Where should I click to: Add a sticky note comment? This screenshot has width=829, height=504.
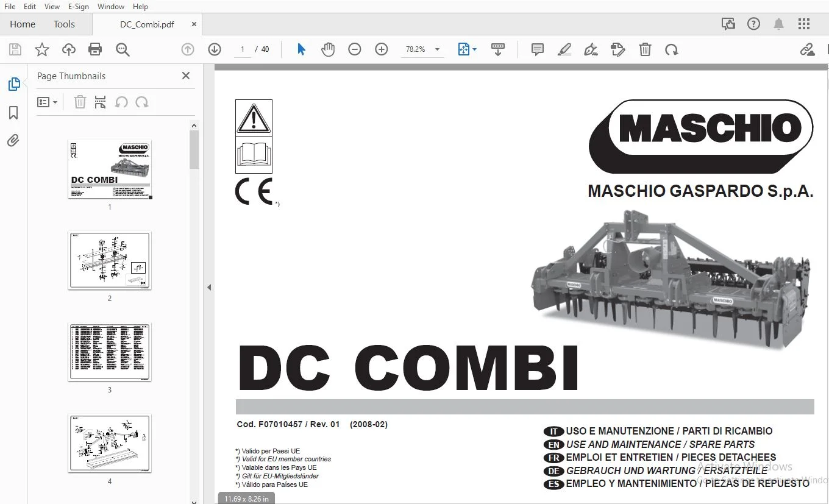(538, 49)
